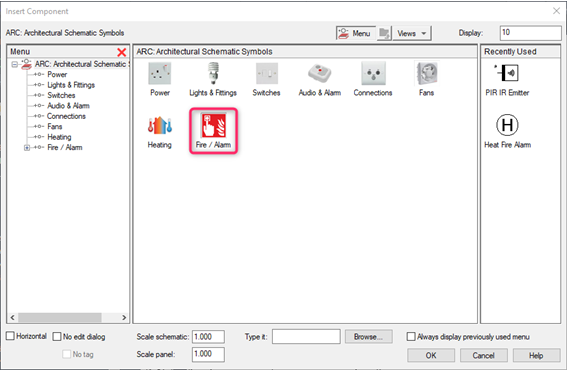Select ARC: Architectural Schematic root tree item

pyautogui.click(x=81, y=64)
